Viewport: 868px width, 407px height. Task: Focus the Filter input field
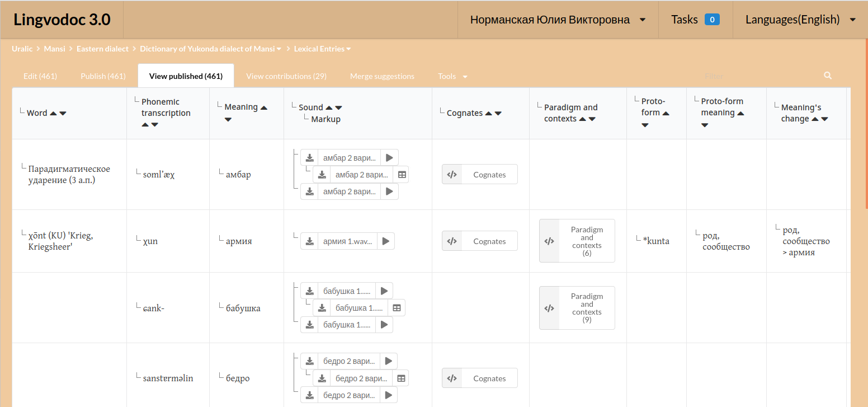coord(761,76)
